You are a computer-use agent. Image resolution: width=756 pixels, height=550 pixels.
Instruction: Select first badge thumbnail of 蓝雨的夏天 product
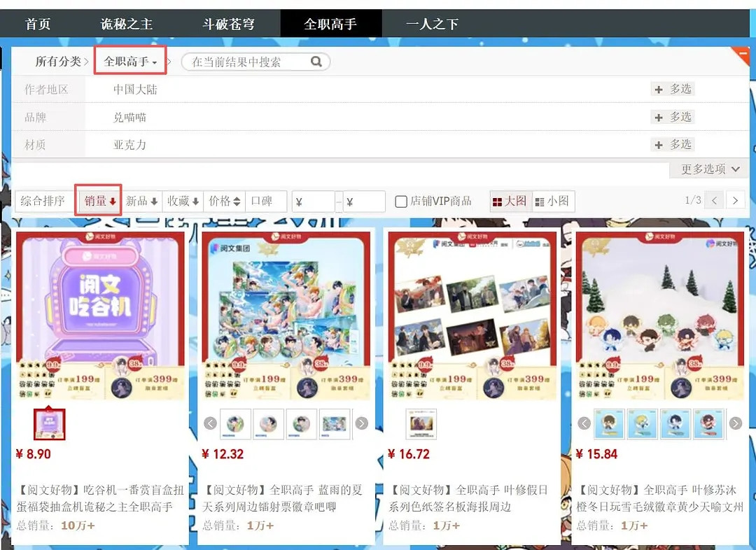[x=235, y=424]
